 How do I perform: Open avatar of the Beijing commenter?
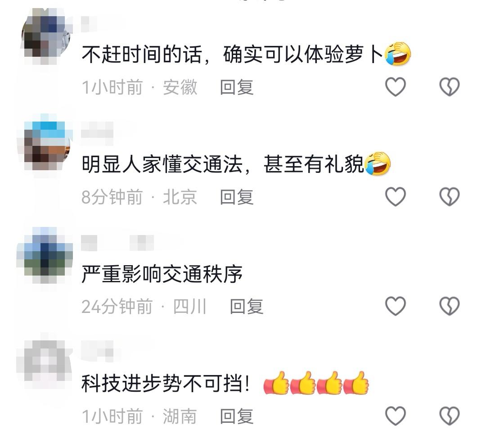coord(46,146)
